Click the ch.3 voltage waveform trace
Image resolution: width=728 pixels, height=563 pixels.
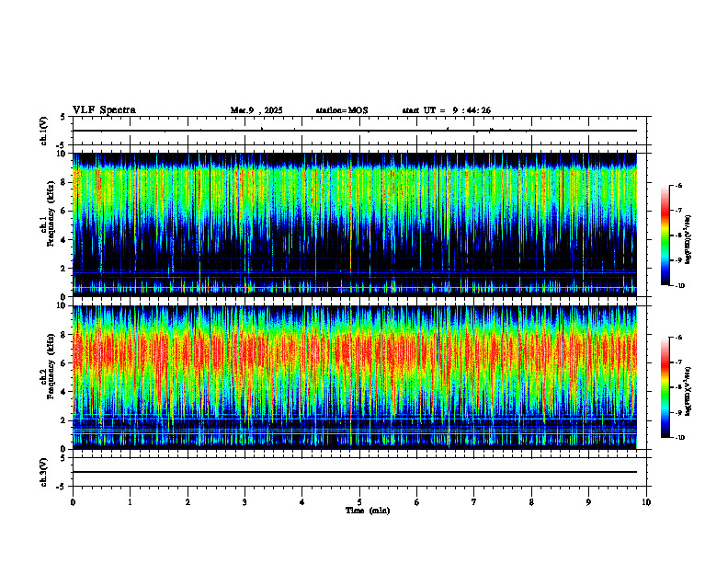(355, 472)
